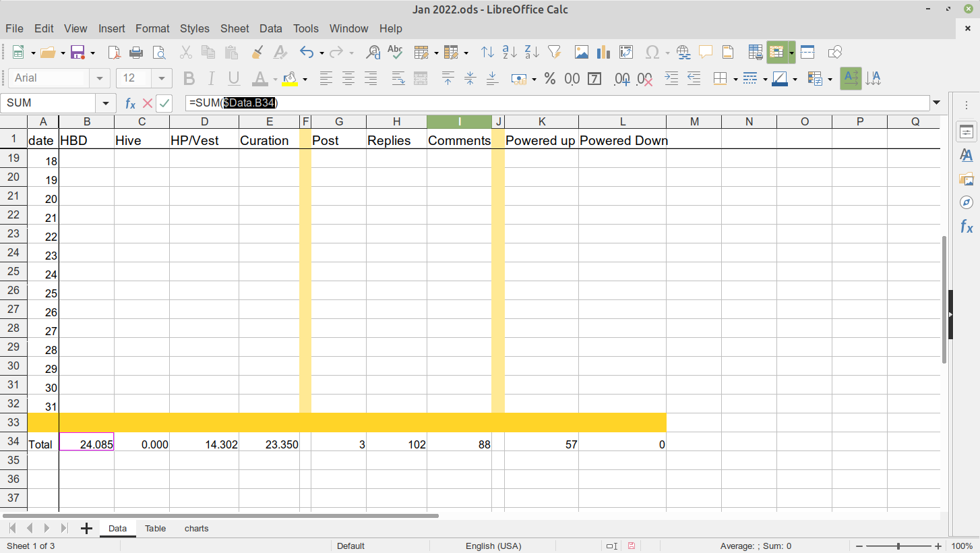
Task: Select column header I
Action: point(460,121)
